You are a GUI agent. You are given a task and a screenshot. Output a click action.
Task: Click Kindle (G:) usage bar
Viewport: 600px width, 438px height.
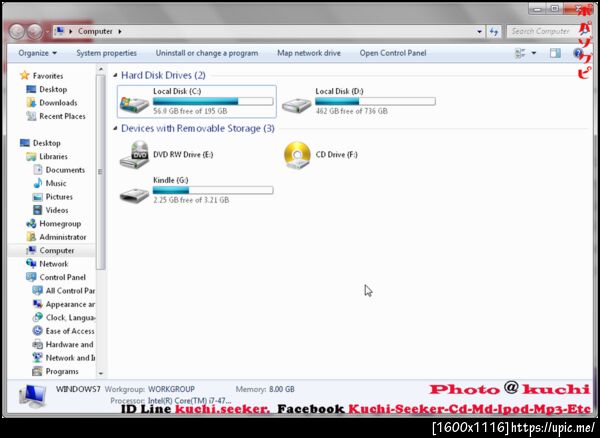(213, 190)
